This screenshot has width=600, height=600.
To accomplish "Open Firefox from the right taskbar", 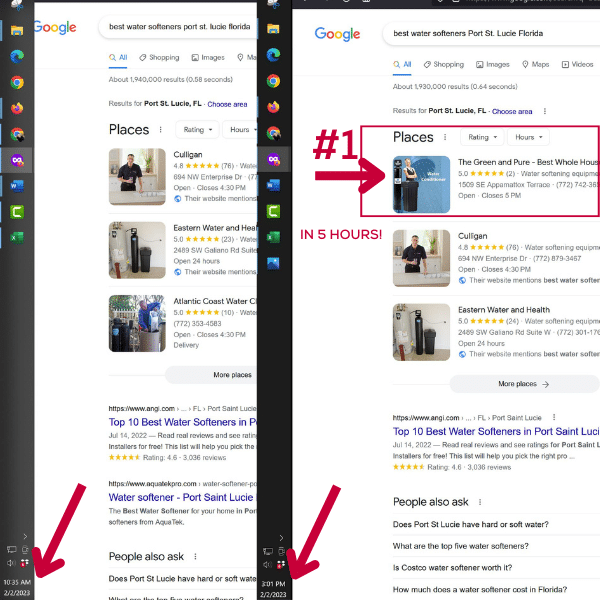I will [273, 107].
